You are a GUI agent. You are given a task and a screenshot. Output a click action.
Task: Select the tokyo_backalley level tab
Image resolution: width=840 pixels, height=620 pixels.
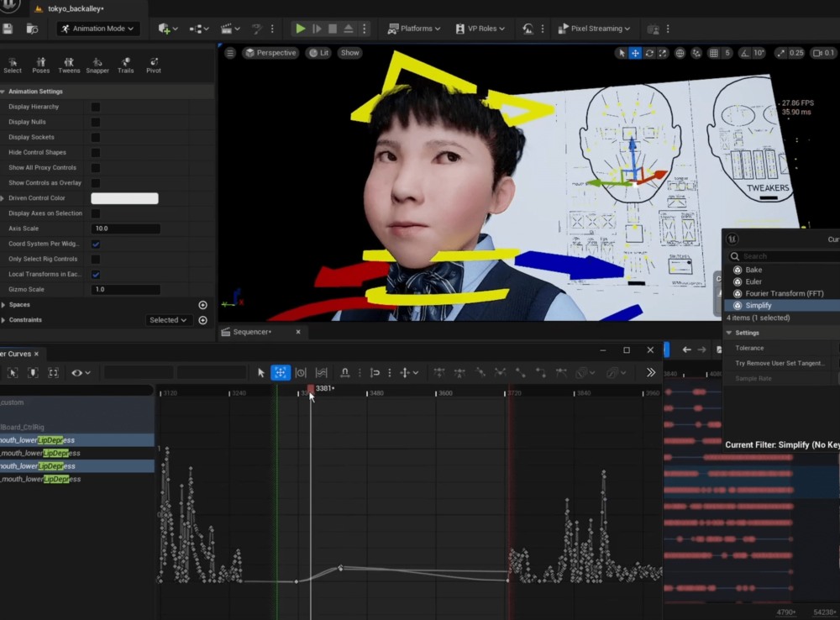75,8
